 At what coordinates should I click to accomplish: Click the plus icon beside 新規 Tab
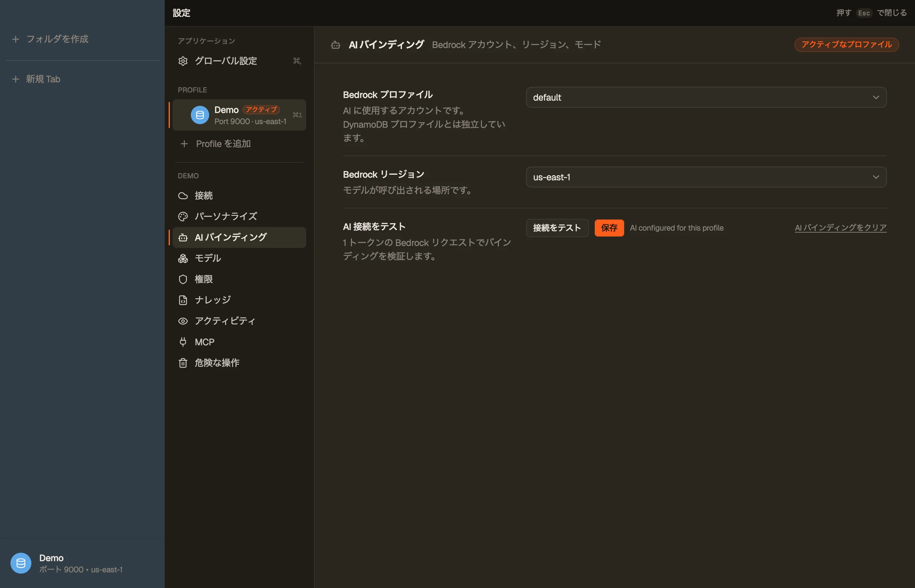(x=16, y=79)
